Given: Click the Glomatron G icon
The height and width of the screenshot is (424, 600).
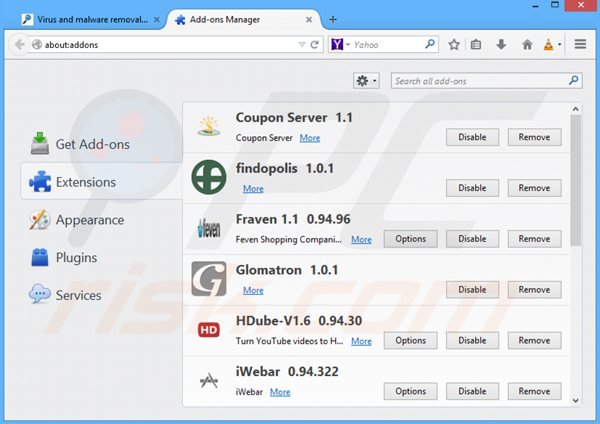Looking at the screenshot, I should click(x=209, y=279).
